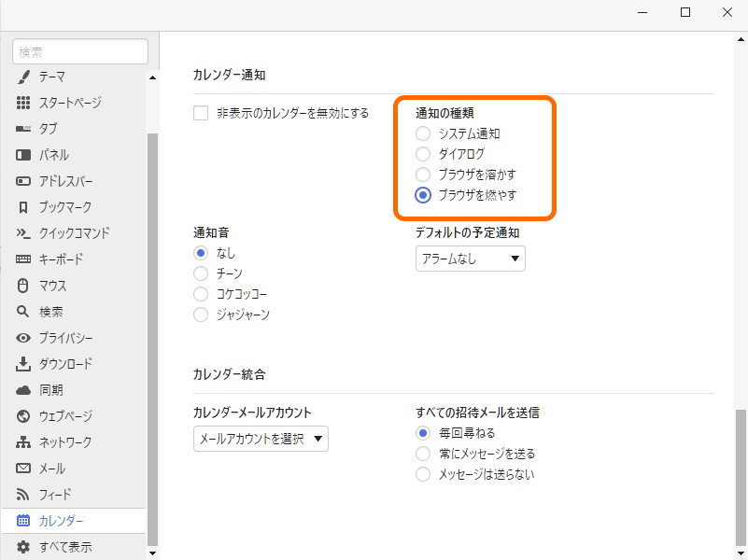The image size is (748, 560).
Task: Click the フィード RSS icon in sidebar
Action: click(23, 495)
